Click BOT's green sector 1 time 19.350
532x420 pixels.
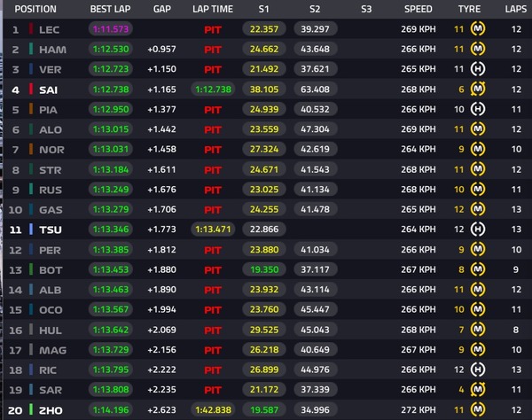(x=264, y=269)
